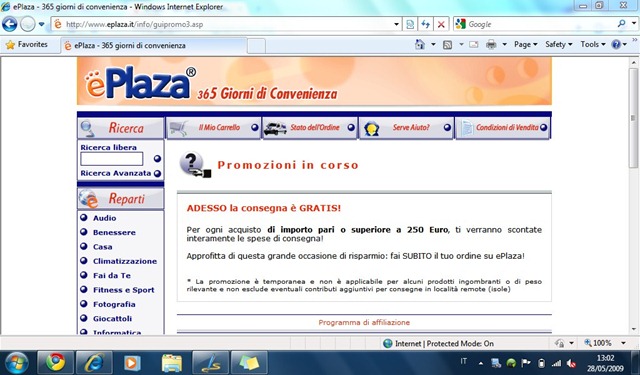Image resolution: width=640 pixels, height=375 pixels.
Task: Open the Audio department link
Action: click(104, 218)
